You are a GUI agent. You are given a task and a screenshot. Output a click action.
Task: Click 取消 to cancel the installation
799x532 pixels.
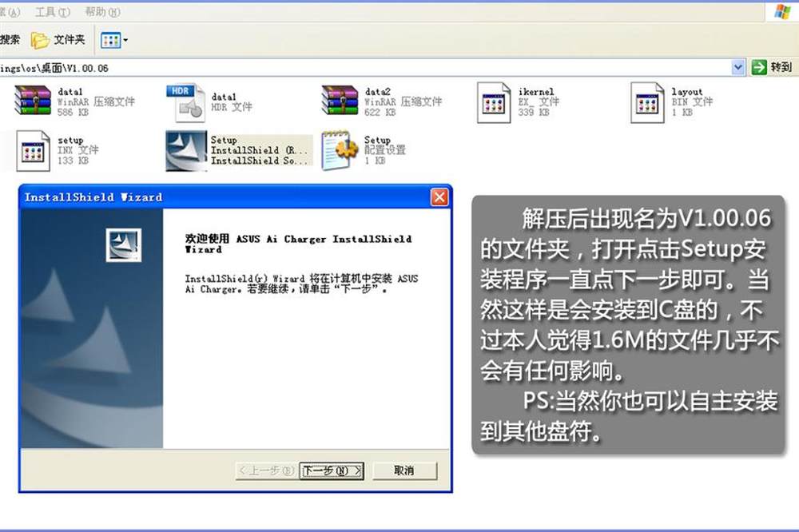[404, 470]
